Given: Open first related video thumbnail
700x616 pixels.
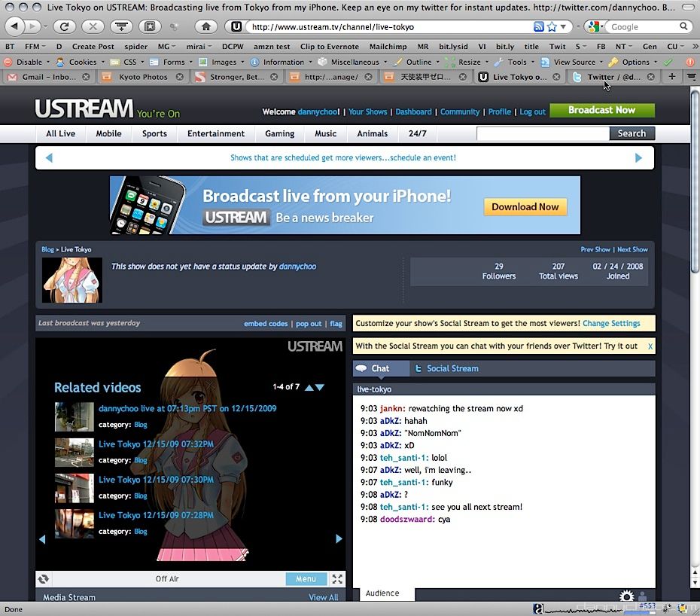Looking at the screenshot, I should (75, 416).
